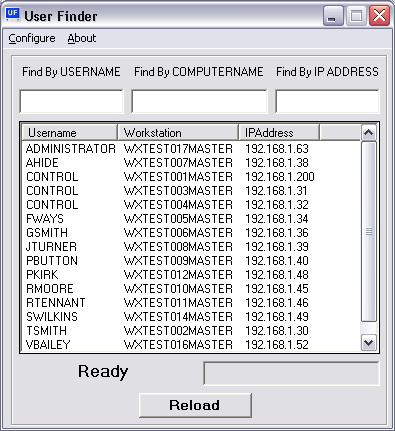Click IP address 192.168.1.48
Image resolution: width=395 pixels, height=431 pixels.
(277, 275)
